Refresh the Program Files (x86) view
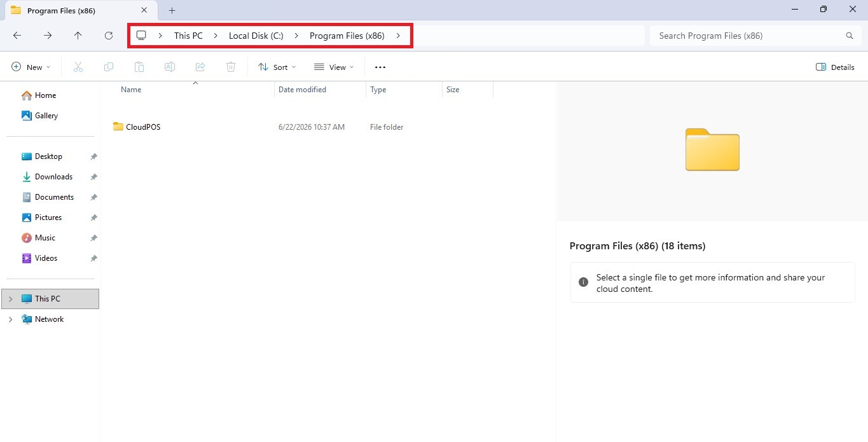868x442 pixels. pyautogui.click(x=109, y=36)
